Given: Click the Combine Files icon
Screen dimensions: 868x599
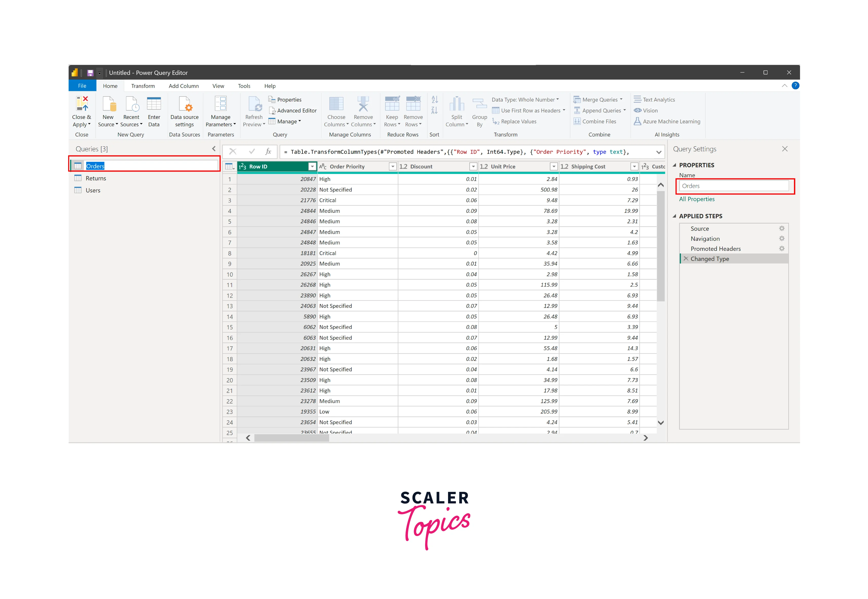Looking at the screenshot, I should [577, 121].
